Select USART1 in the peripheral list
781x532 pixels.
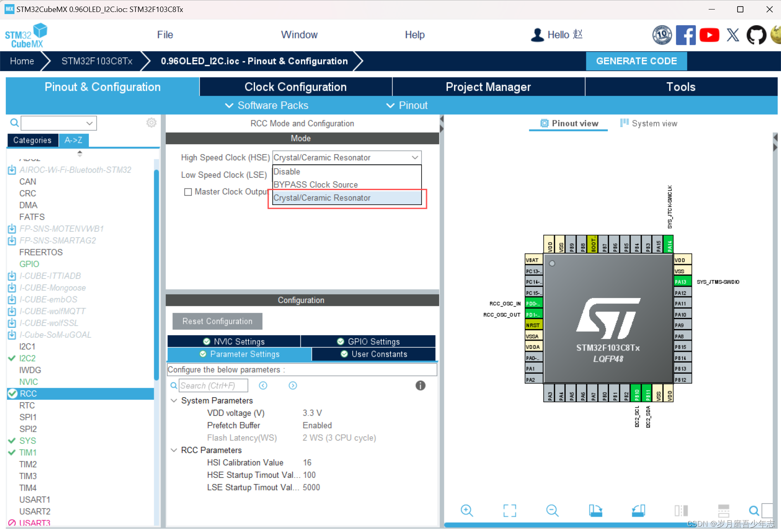tap(35, 500)
